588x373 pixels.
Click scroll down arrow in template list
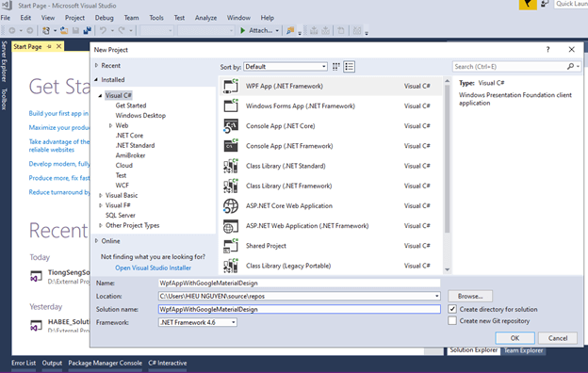[447, 269]
